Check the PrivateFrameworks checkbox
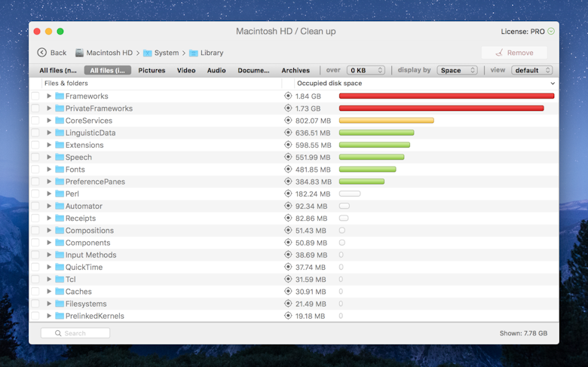The width and height of the screenshot is (588, 367). point(35,109)
